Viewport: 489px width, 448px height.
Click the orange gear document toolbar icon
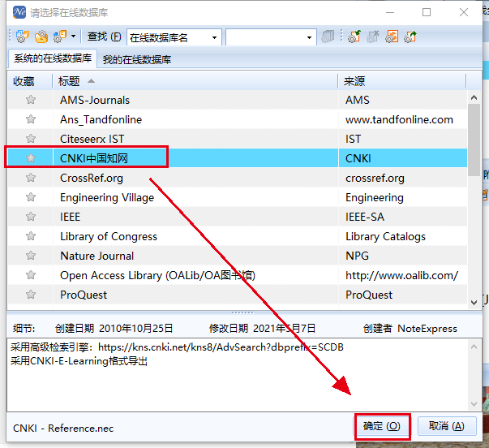pos(392,37)
